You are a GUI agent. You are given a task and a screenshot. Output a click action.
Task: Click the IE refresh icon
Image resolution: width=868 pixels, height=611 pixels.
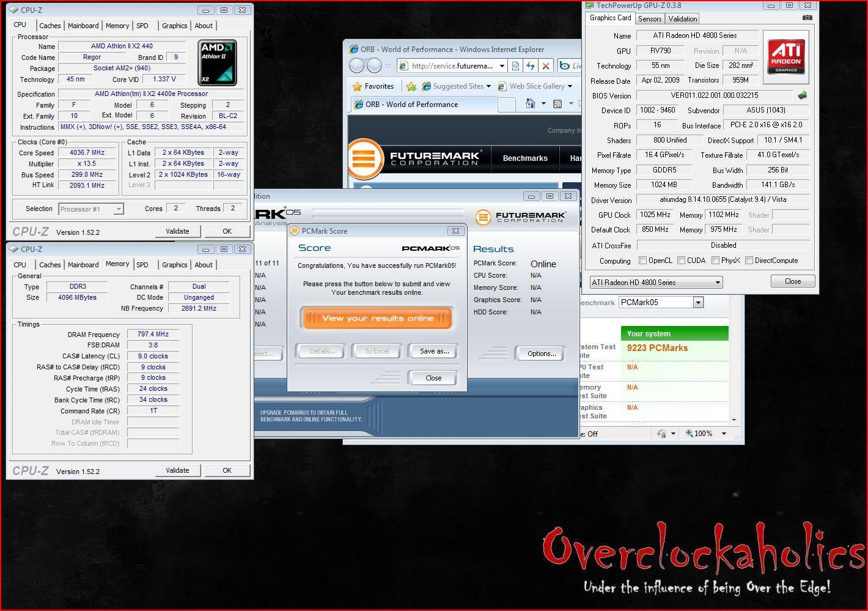pyautogui.click(x=531, y=66)
